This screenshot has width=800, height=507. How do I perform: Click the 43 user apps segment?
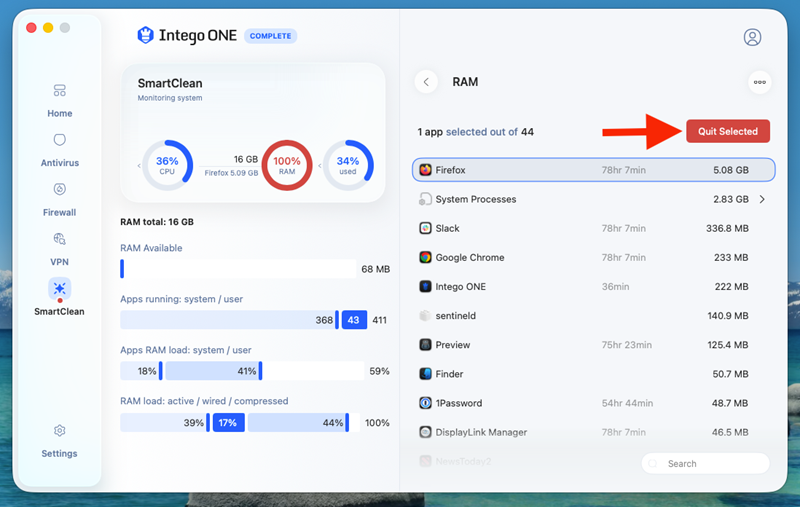[354, 320]
